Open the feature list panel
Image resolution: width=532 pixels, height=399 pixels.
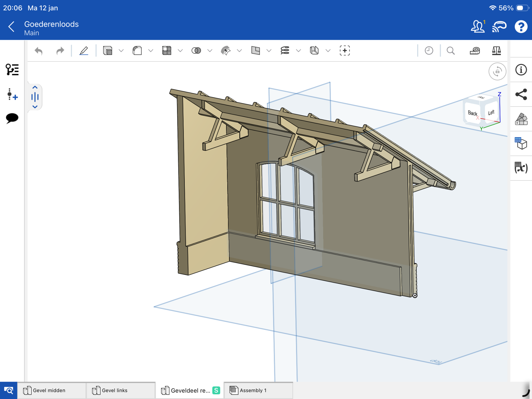coord(12,70)
